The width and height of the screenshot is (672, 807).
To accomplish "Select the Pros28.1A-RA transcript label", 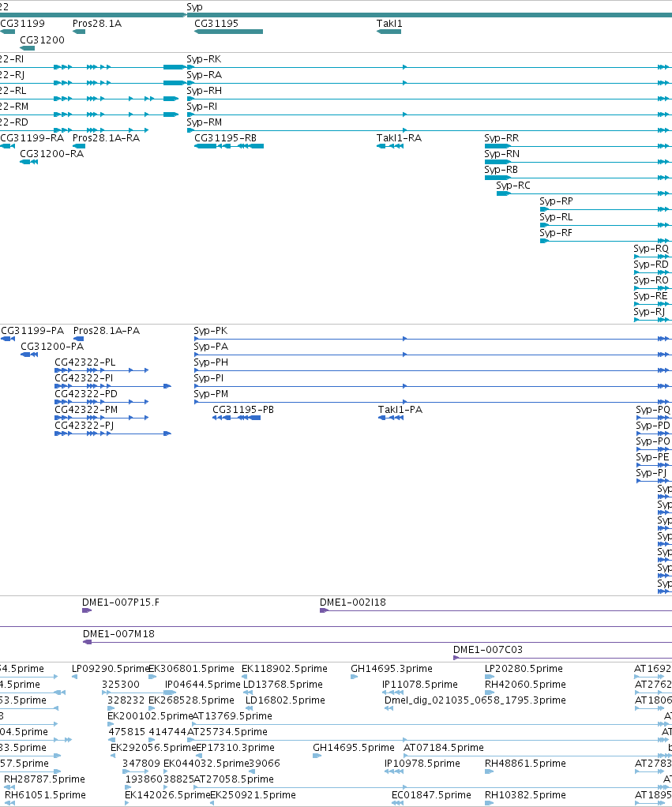I will pos(106,138).
